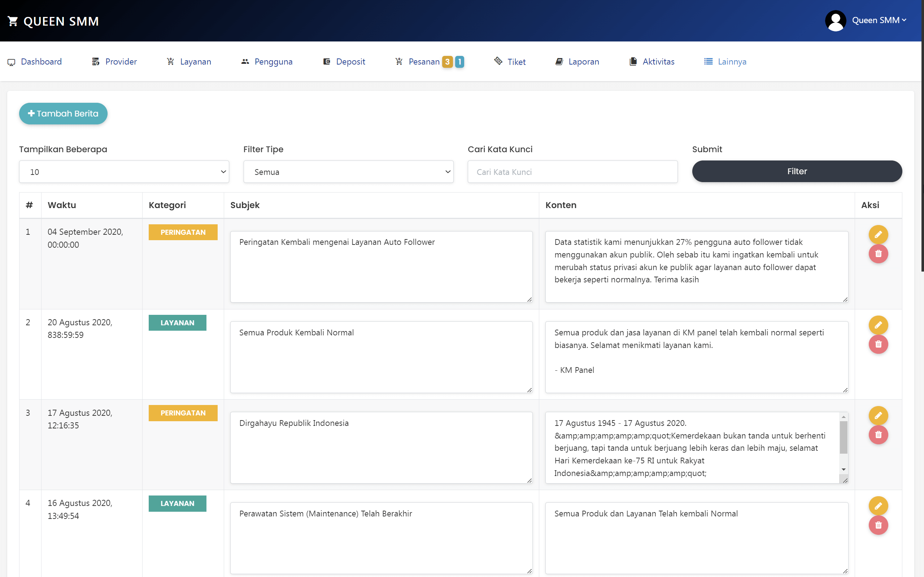Switch to the Pesanan menu item

pyautogui.click(x=424, y=61)
